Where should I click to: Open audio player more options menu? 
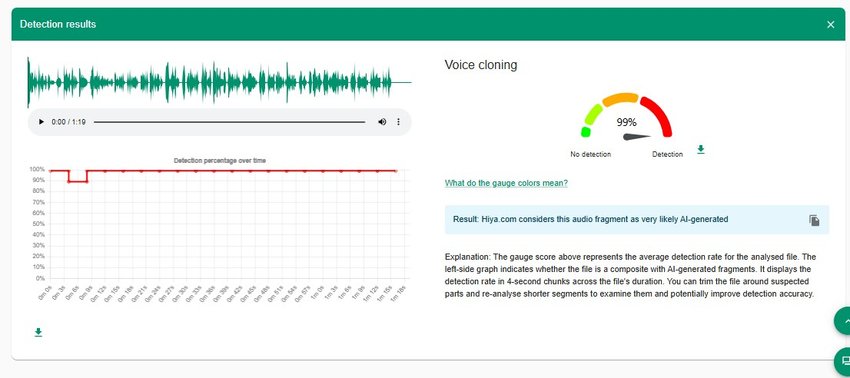point(398,122)
